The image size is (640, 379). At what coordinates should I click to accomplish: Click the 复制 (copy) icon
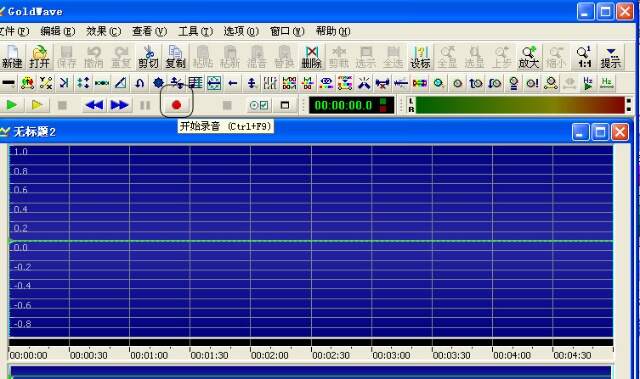176,57
